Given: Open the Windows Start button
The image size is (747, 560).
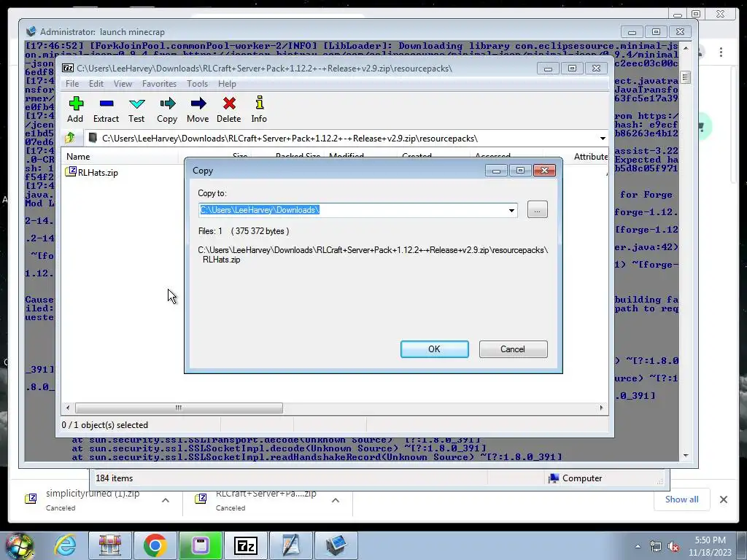Looking at the screenshot, I should click(19, 546).
